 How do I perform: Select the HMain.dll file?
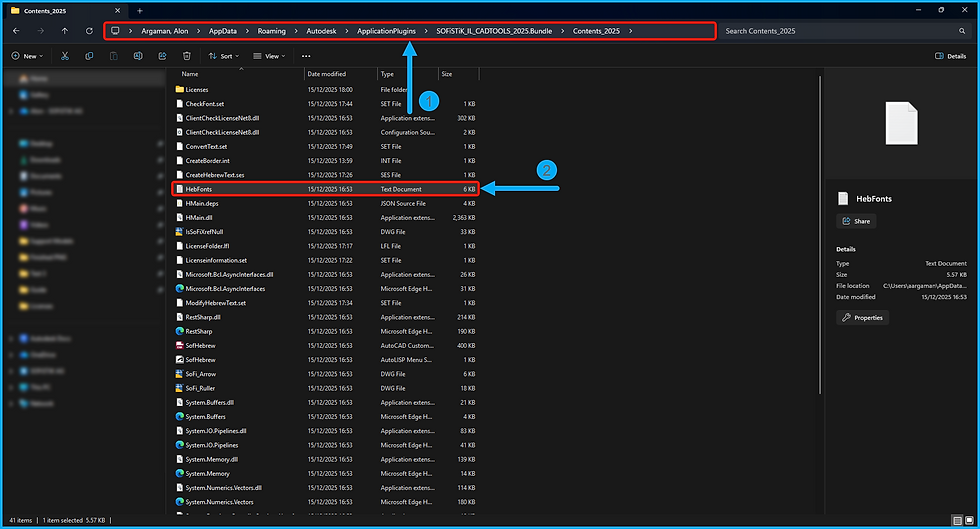326,218
